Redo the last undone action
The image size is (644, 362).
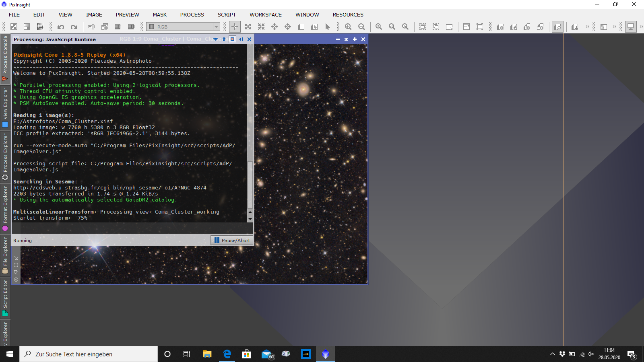pyautogui.click(x=74, y=27)
